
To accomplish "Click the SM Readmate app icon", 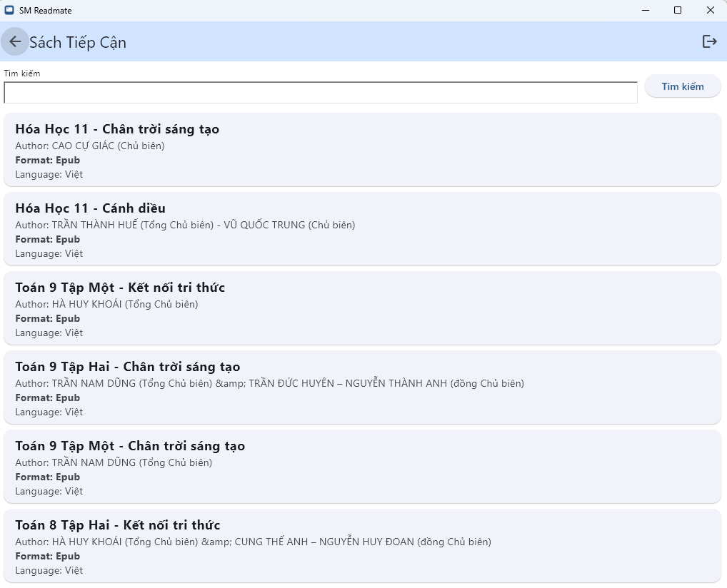I will tap(9, 11).
